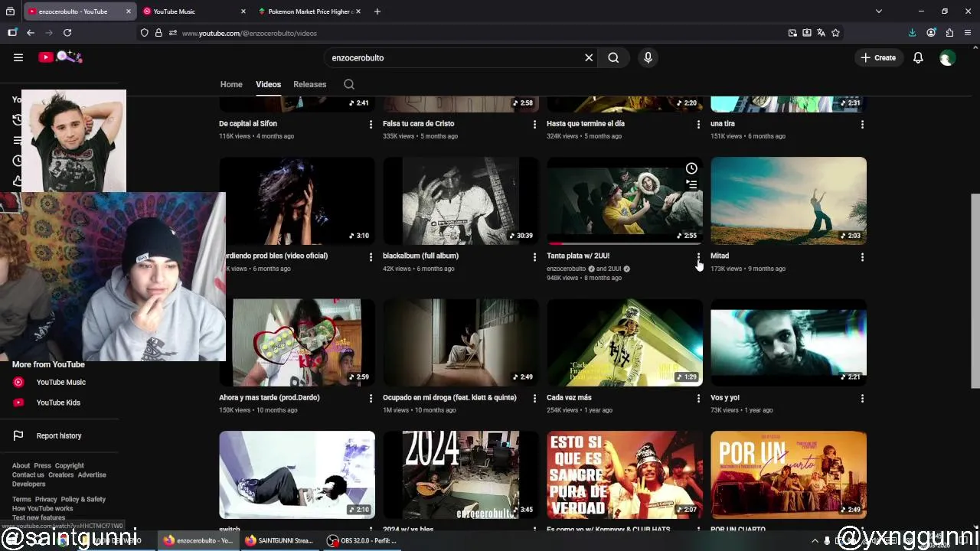
Task: Play the Cada vez más thumbnail
Action: [625, 342]
